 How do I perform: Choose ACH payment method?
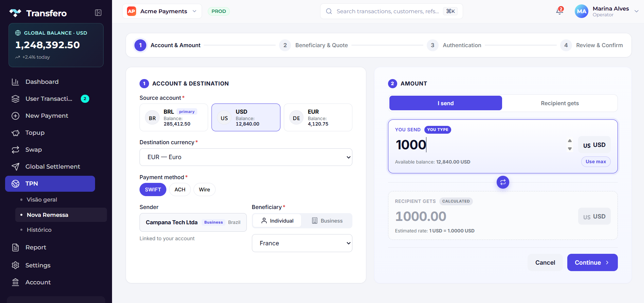[x=180, y=190]
